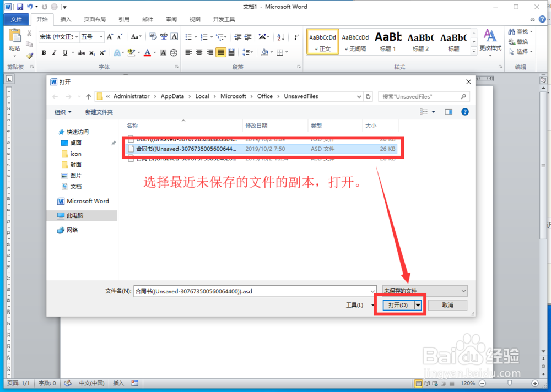Open the line spacing dropdown
Screen dimensions: 551x392
tap(247, 52)
